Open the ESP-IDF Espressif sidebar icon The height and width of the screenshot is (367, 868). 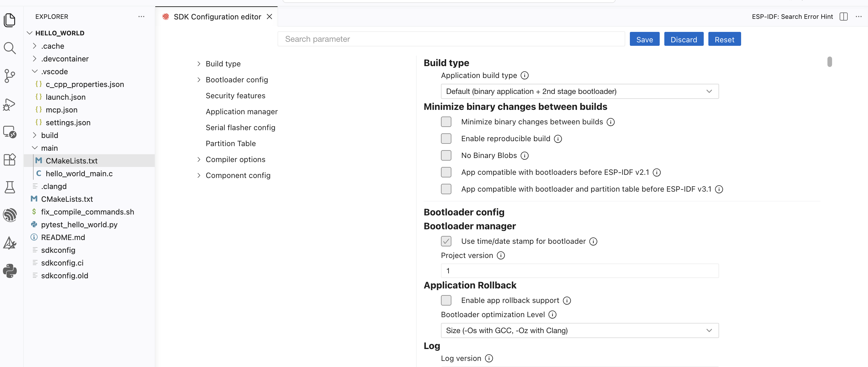(10, 215)
